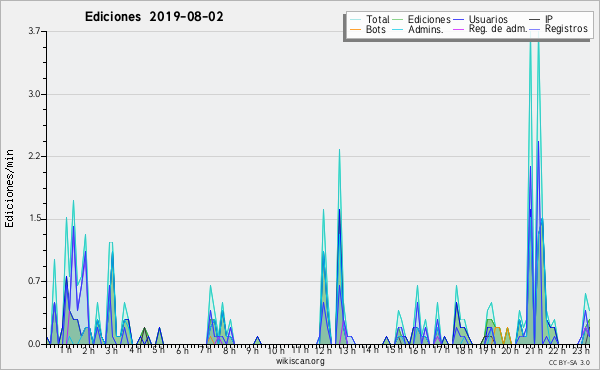Click the '9 h' x-axis label

pos(253,351)
